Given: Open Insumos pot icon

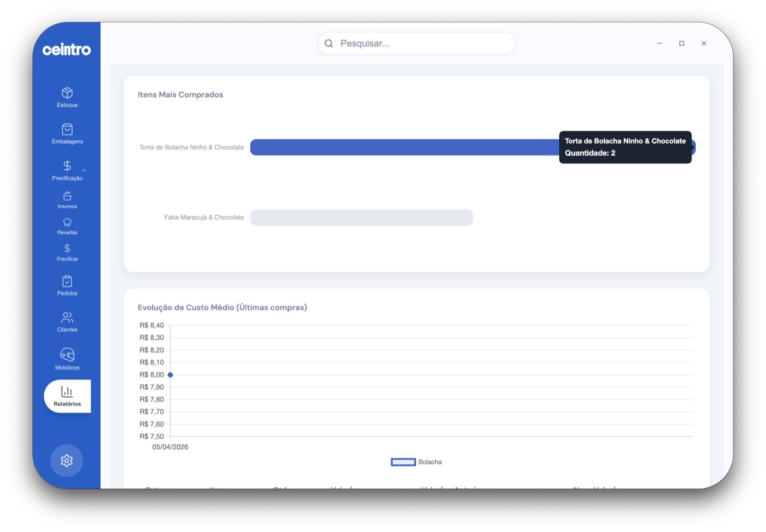Looking at the screenshot, I should click(67, 196).
